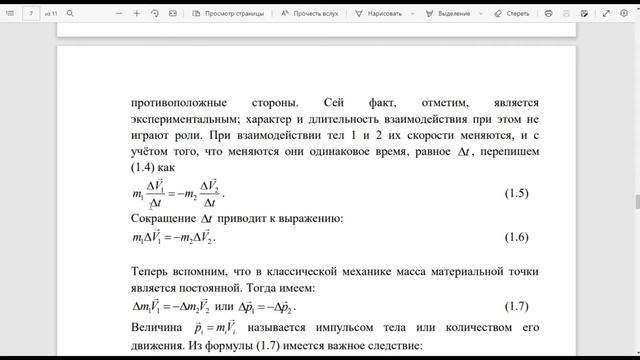This screenshot has width=640, height=360.
Task: Click the word Величина in the text
Action: click(156, 327)
